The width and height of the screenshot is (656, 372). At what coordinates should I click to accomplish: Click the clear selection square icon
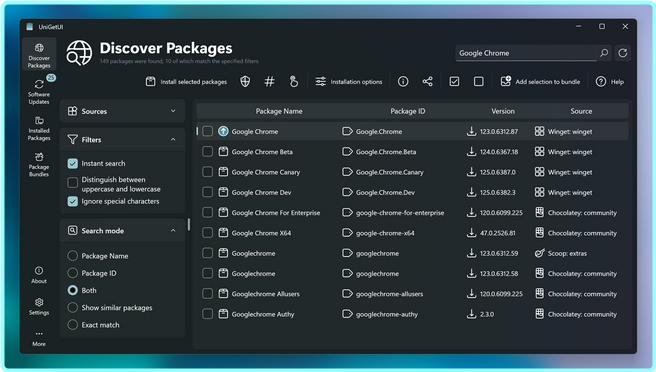pos(479,82)
